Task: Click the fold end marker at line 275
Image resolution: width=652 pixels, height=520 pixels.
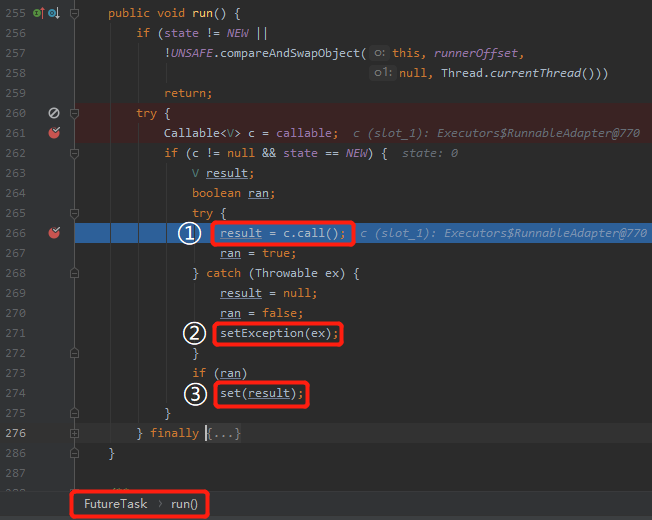Action: (74, 413)
